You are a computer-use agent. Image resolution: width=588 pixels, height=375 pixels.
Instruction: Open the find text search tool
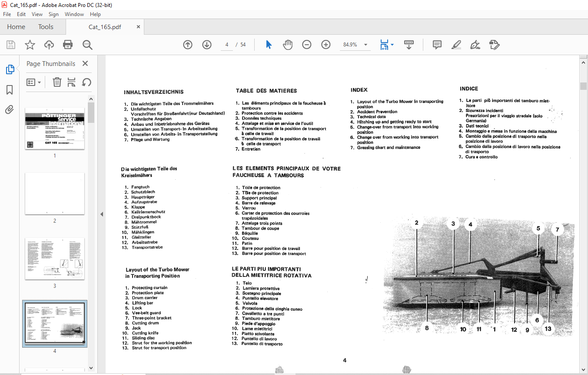tap(87, 45)
